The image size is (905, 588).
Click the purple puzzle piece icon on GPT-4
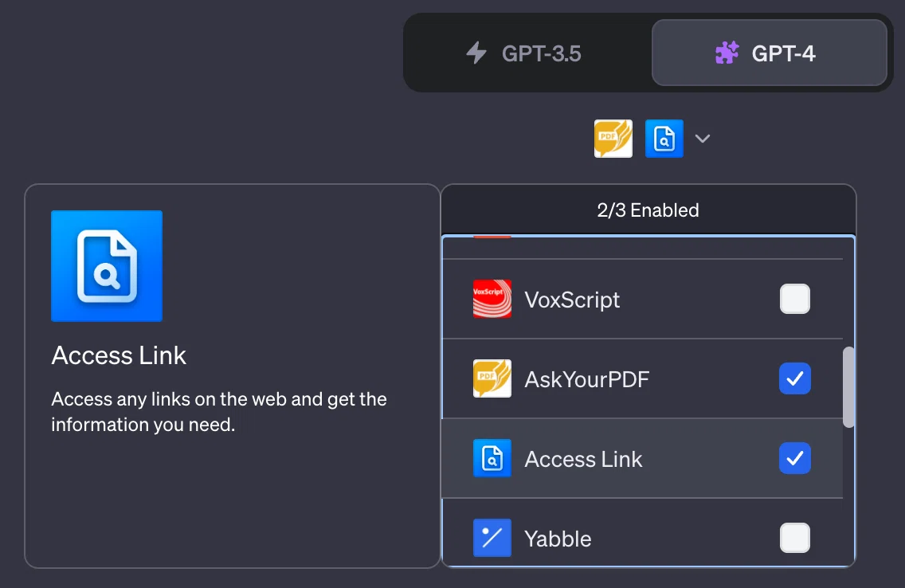(727, 53)
